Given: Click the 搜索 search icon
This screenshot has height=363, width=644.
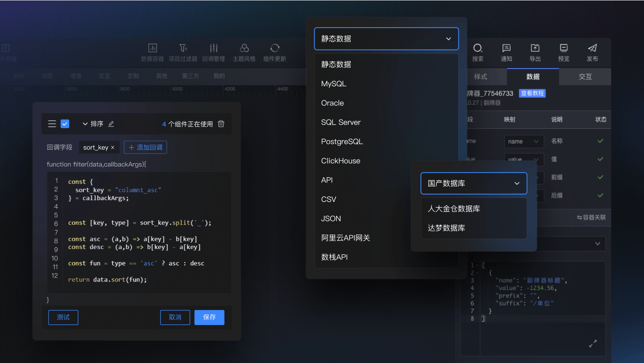Looking at the screenshot, I should point(478,48).
